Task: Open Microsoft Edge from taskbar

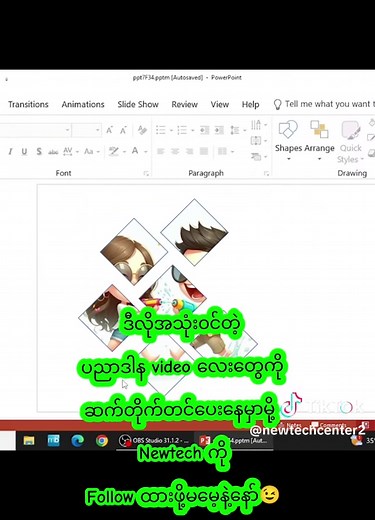Action: 78,440
